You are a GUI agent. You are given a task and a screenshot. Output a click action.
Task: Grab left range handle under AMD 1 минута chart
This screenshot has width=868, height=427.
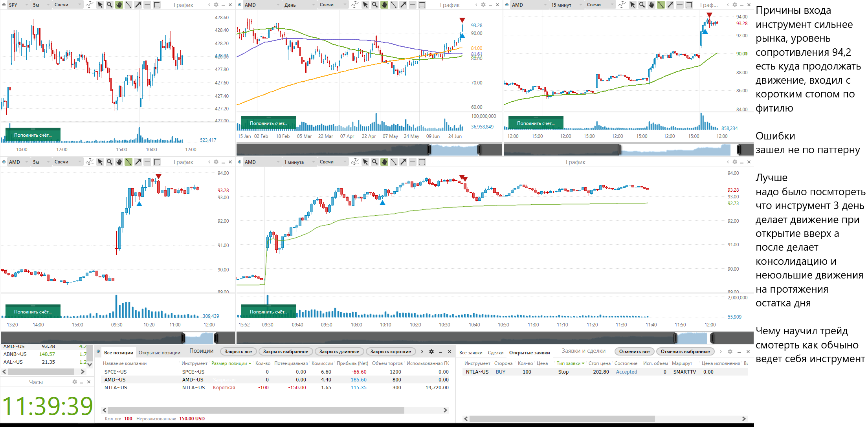tap(675, 338)
